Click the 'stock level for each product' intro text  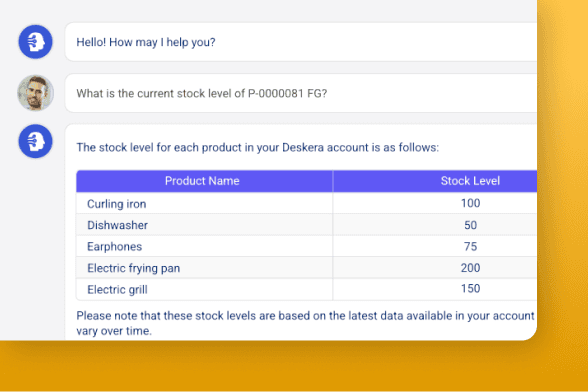click(258, 147)
